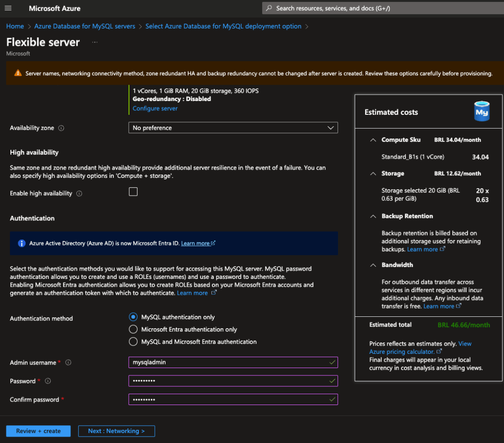Open the hamburger portal menu
The height and width of the screenshot is (443, 504).
[x=8, y=8]
